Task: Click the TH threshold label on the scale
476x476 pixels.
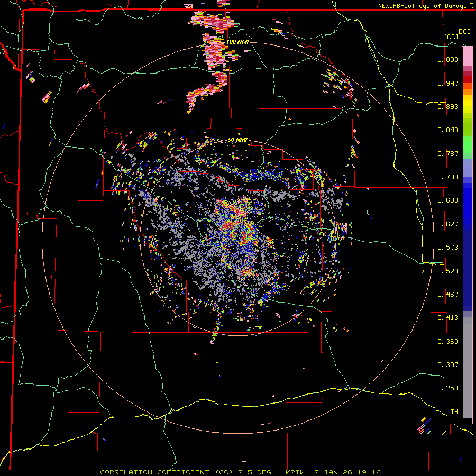Action: [x=454, y=412]
